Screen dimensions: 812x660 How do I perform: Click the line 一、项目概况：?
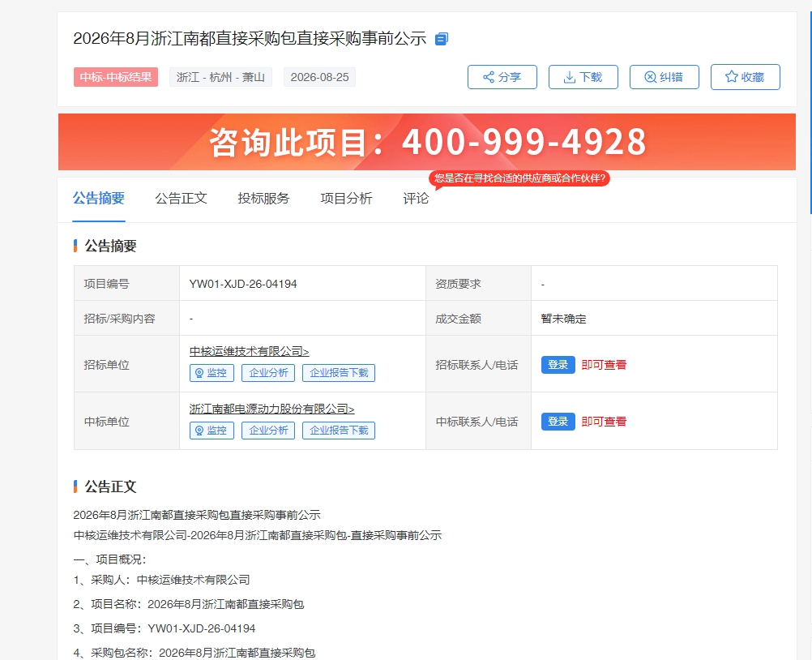pos(109,559)
